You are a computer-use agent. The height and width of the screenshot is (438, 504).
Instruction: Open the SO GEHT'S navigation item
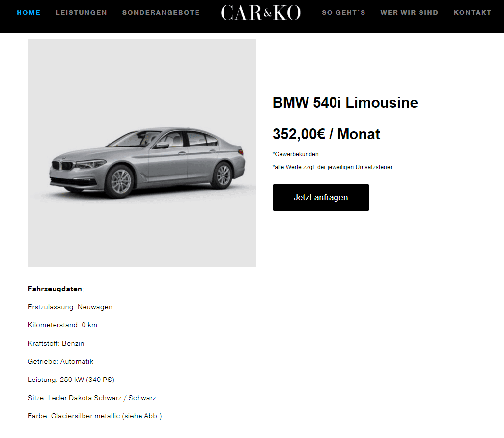[x=343, y=13]
